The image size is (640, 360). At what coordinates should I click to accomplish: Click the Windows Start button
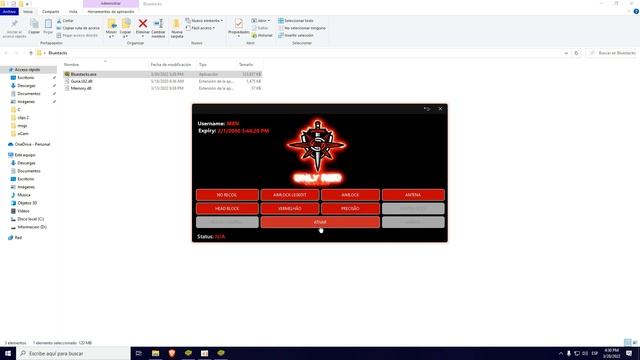coord(8,353)
